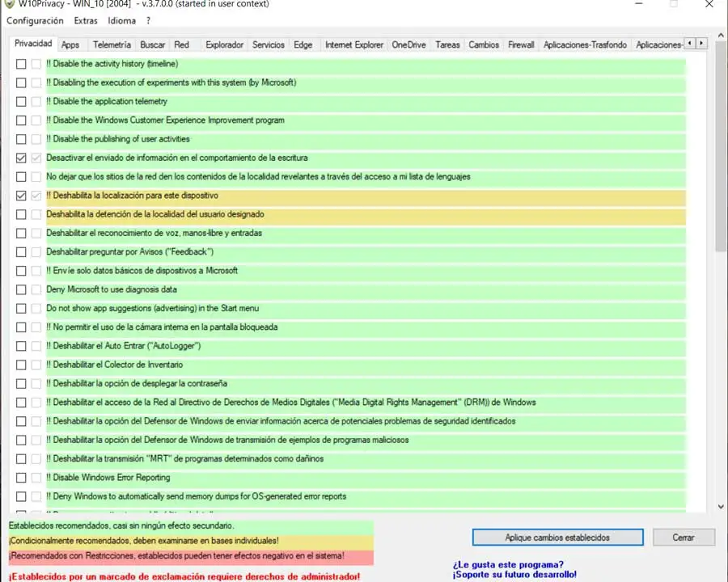
Task: Switch to the Edge tab
Action: point(303,45)
